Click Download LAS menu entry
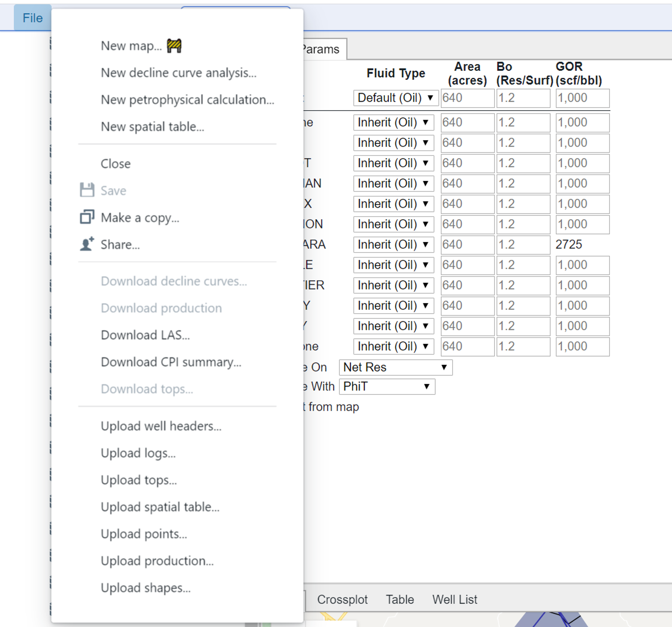 coord(145,335)
